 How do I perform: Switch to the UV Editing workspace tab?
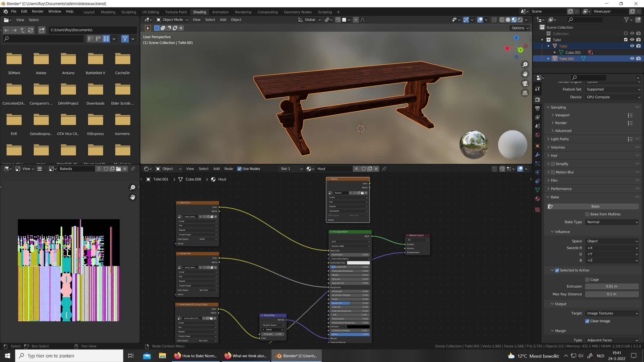tap(150, 12)
